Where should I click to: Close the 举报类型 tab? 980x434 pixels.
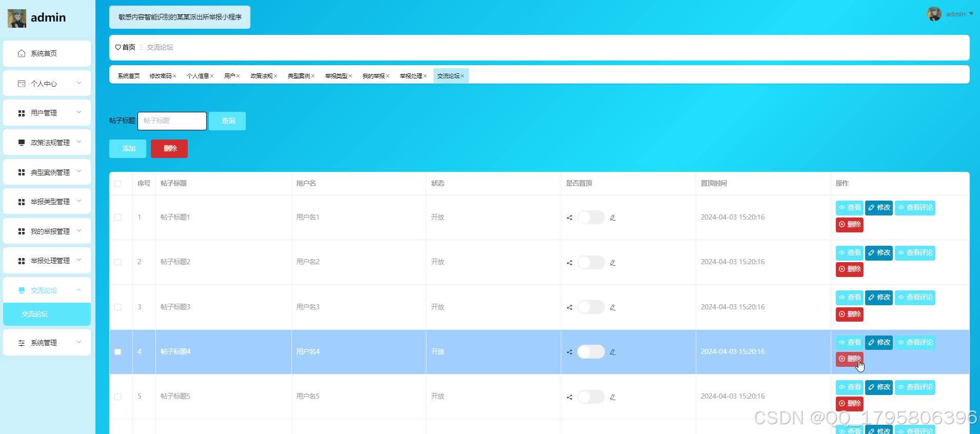point(350,76)
